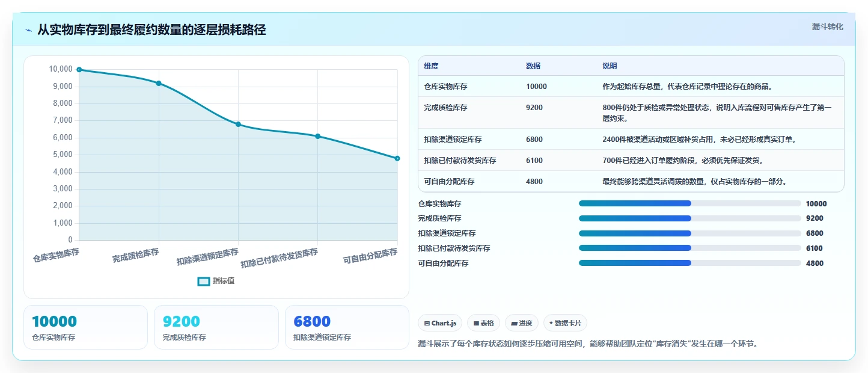Click the 可自由分配库存 progress bar
Screen dimensions: 868x373
(x=689, y=263)
